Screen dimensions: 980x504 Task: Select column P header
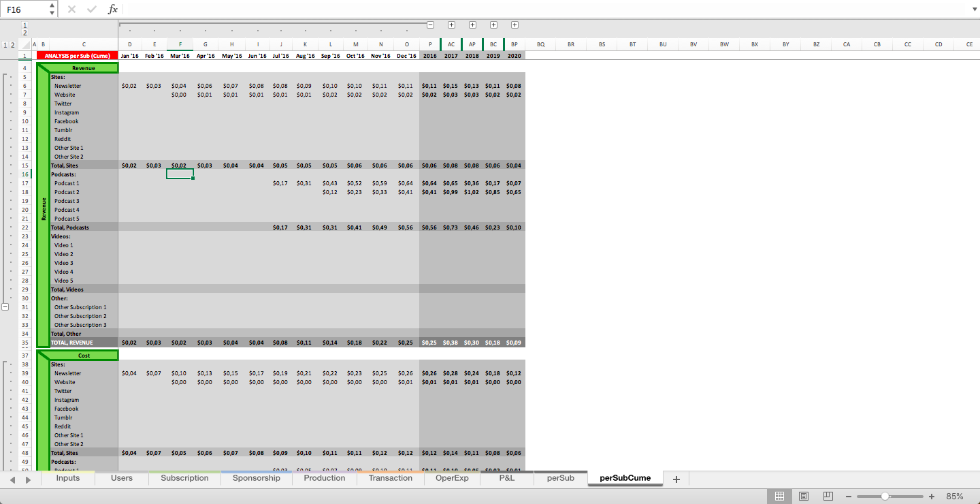point(430,44)
